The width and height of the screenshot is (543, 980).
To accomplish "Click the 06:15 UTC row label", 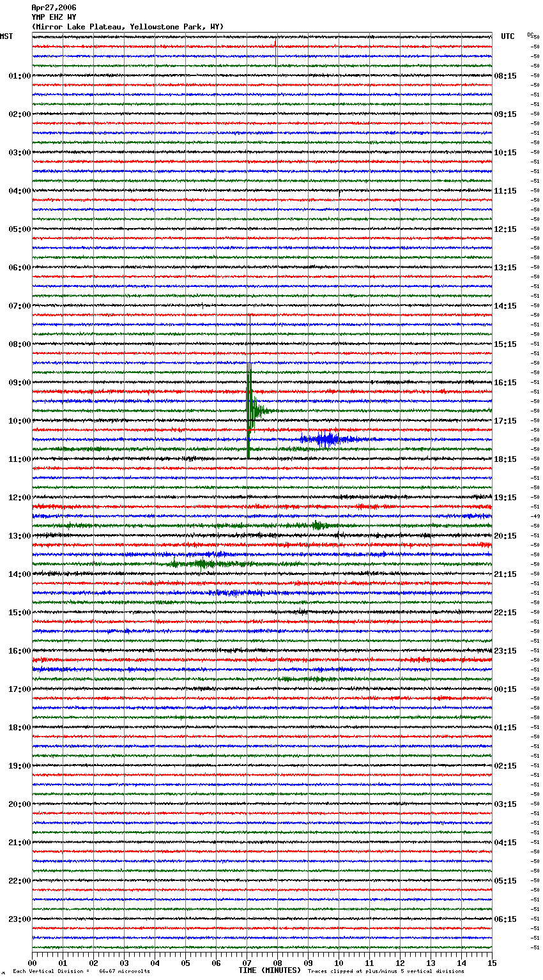I will tap(505, 919).
